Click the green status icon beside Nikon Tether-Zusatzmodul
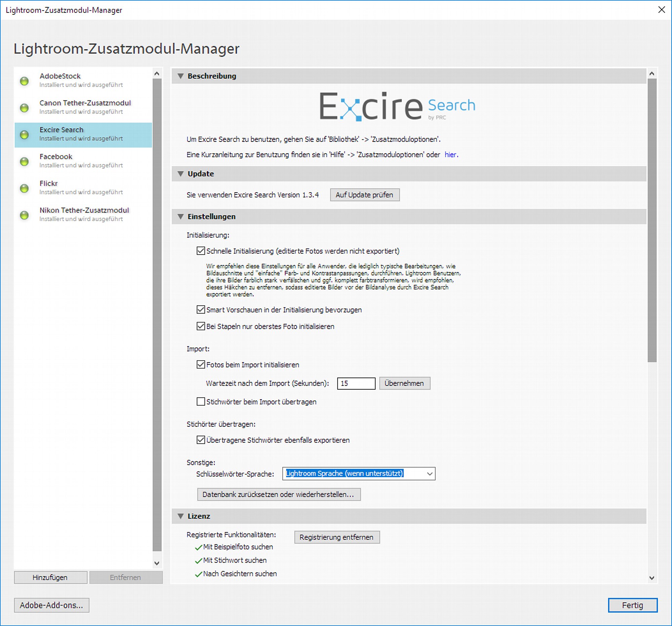Image resolution: width=672 pixels, height=626 pixels. point(24,215)
